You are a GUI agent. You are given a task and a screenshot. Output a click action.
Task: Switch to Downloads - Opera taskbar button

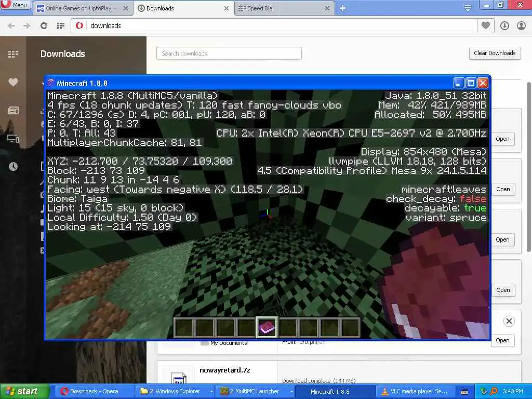(94, 392)
